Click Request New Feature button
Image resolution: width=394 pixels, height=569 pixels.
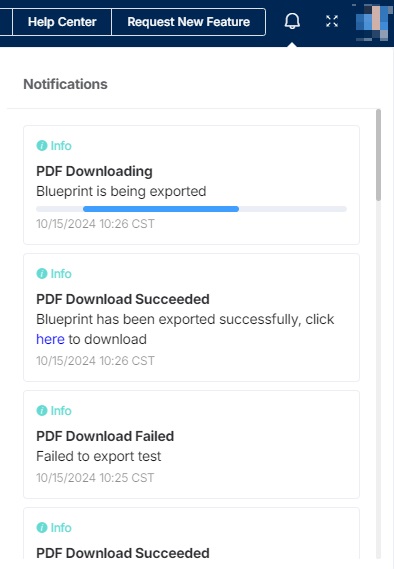pos(189,22)
